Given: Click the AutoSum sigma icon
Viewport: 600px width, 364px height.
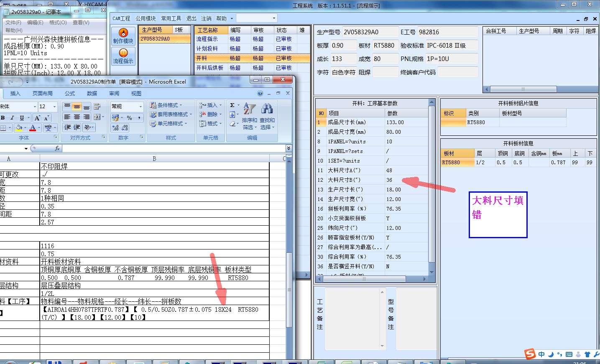Looking at the screenshot, I should point(232,105).
